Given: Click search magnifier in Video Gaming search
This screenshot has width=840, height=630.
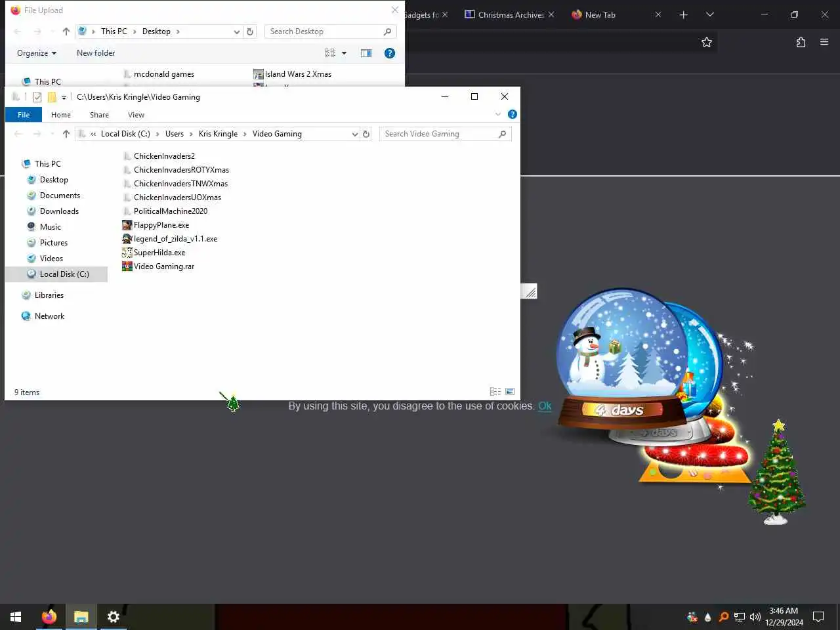Looking at the screenshot, I should coord(503,134).
